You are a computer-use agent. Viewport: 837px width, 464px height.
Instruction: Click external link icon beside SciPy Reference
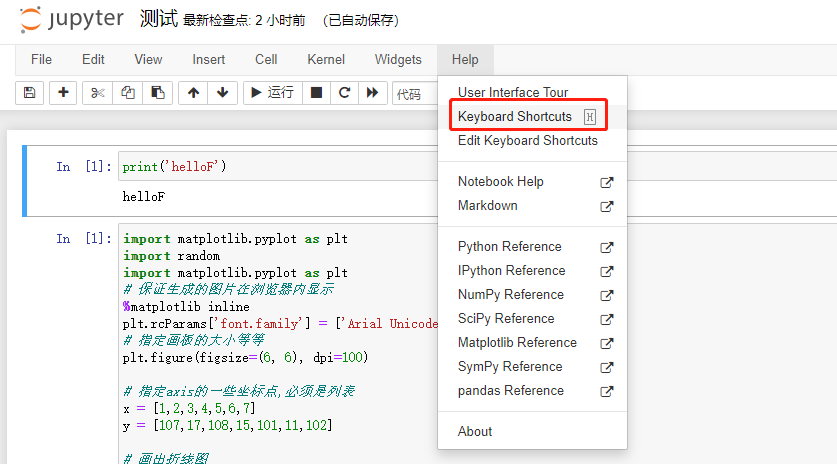(x=606, y=320)
